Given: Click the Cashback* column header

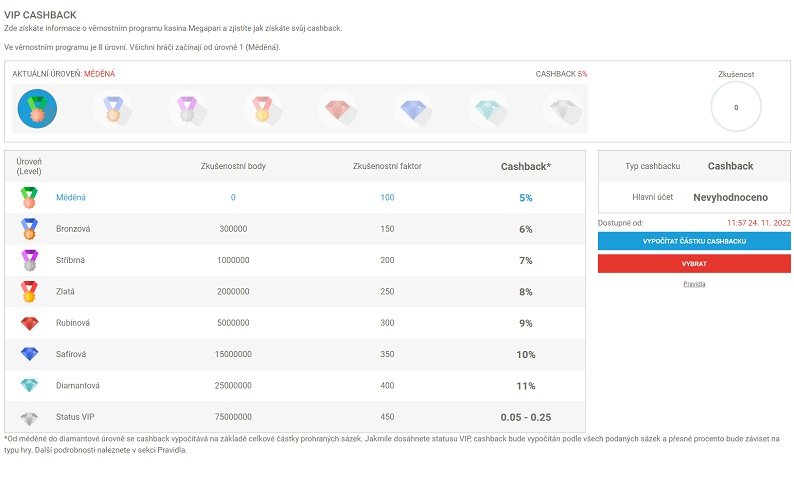Looking at the screenshot, I should tap(526, 167).
